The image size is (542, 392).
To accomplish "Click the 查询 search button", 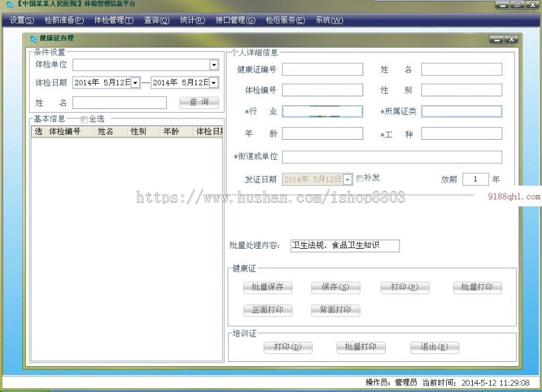I will coord(199,102).
